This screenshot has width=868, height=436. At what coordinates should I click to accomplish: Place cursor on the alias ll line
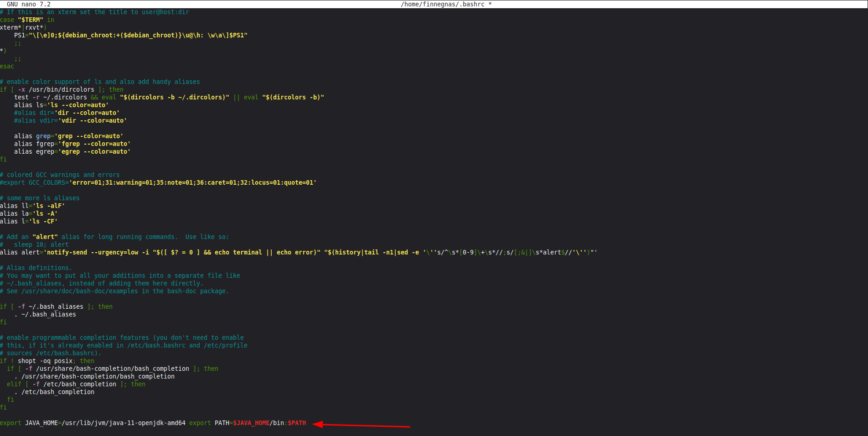click(x=32, y=206)
